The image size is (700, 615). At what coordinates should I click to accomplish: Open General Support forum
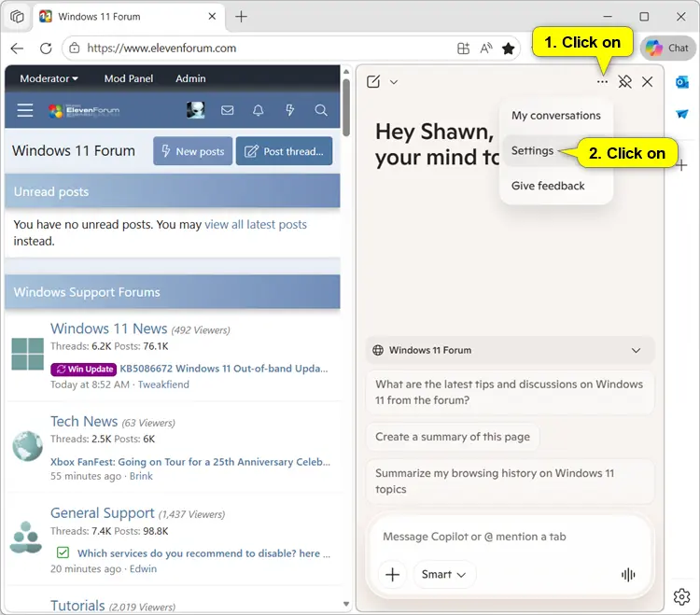[x=103, y=513]
